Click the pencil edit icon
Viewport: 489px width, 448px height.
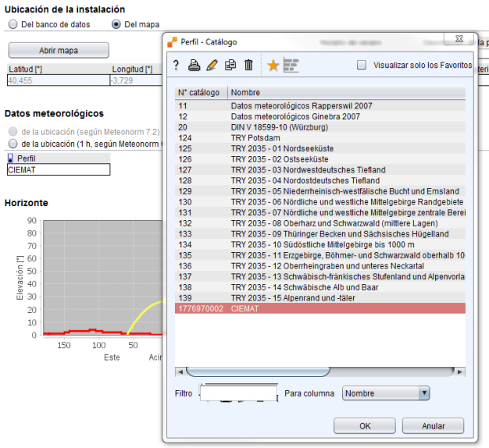[x=212, y=66]
